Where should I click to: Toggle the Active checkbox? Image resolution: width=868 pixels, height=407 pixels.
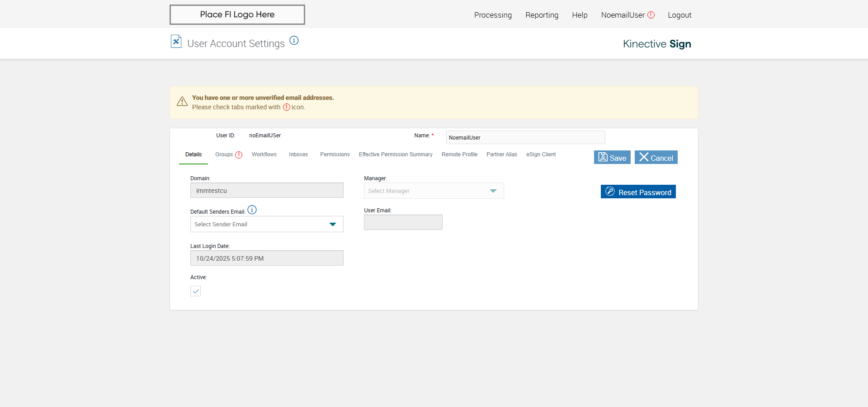point(196,291)
